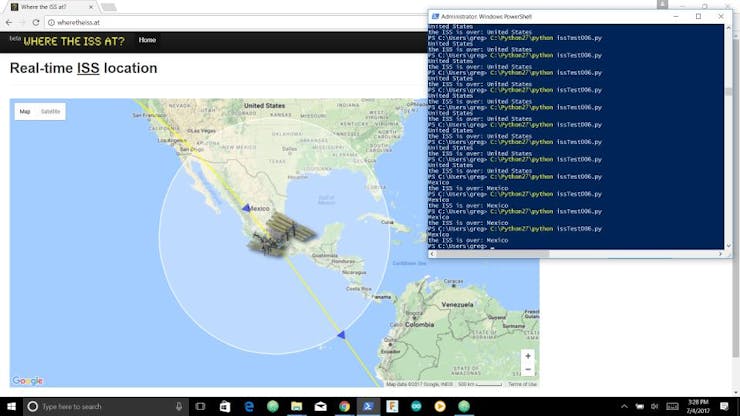The height and width of the screenshot is (416, 740).
Task: Open the Home link in the navbar
Action: coord(147,40)
